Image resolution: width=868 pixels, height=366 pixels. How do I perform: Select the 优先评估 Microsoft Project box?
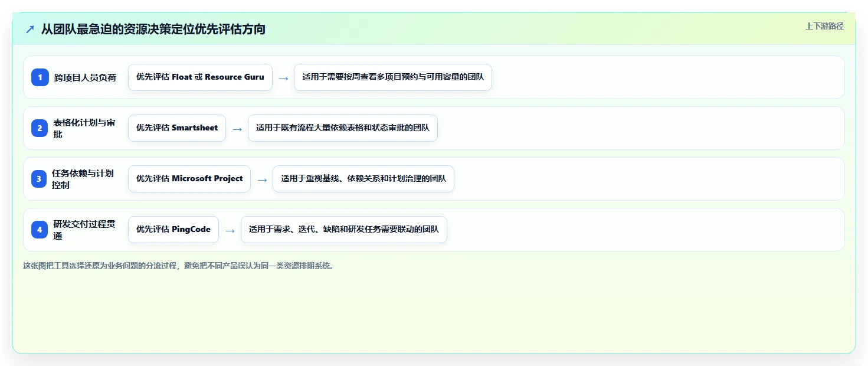pos(189,179)
